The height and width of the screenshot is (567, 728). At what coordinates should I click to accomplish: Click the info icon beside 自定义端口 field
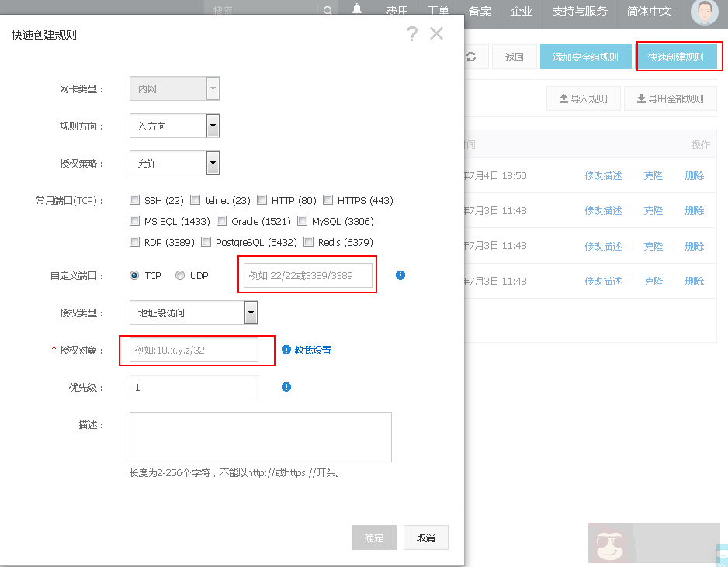[400, 275]
